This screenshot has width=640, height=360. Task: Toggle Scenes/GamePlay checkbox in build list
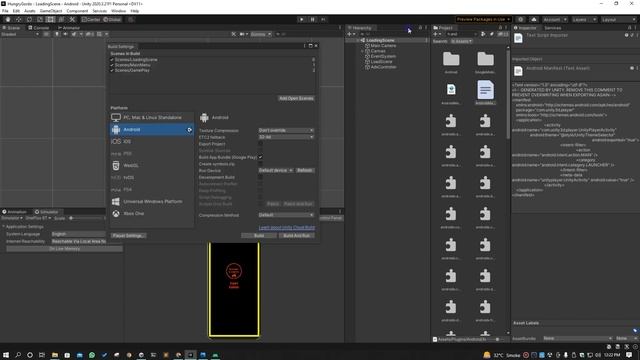click(x=112, y=70)
